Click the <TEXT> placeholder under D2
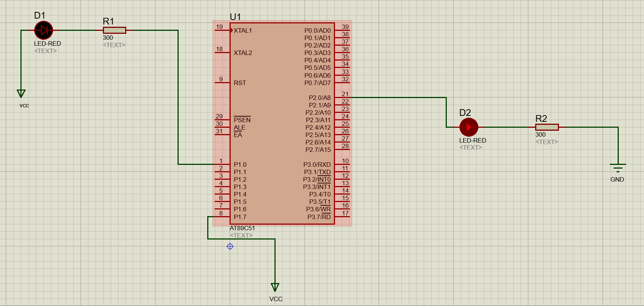 471,147
